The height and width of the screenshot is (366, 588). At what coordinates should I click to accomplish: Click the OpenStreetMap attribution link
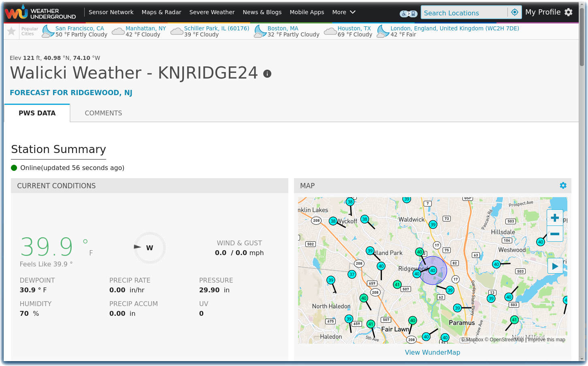pos(504,340)
